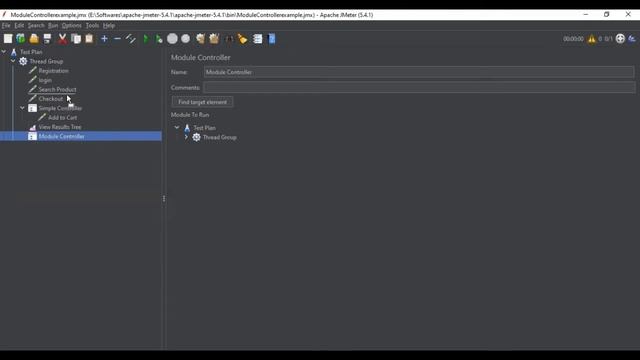Click the icon at far right of toolbar
This screenshot has height=360, width=640.
pyautogui.click(x=632, y=39)
